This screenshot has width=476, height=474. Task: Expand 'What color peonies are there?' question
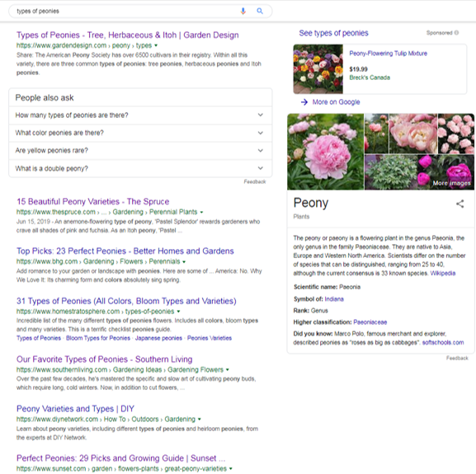coord(140,133)
